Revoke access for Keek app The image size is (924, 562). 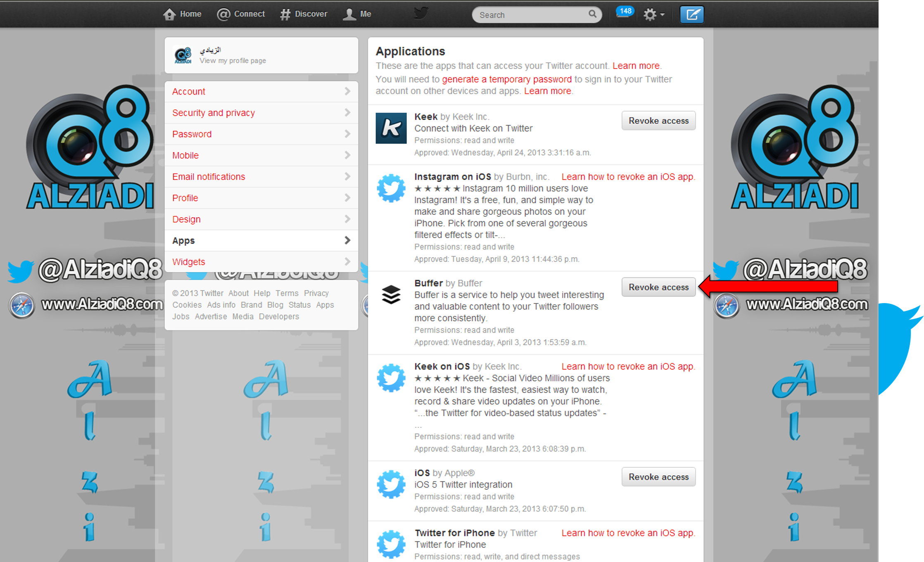(x=658, y=121)
